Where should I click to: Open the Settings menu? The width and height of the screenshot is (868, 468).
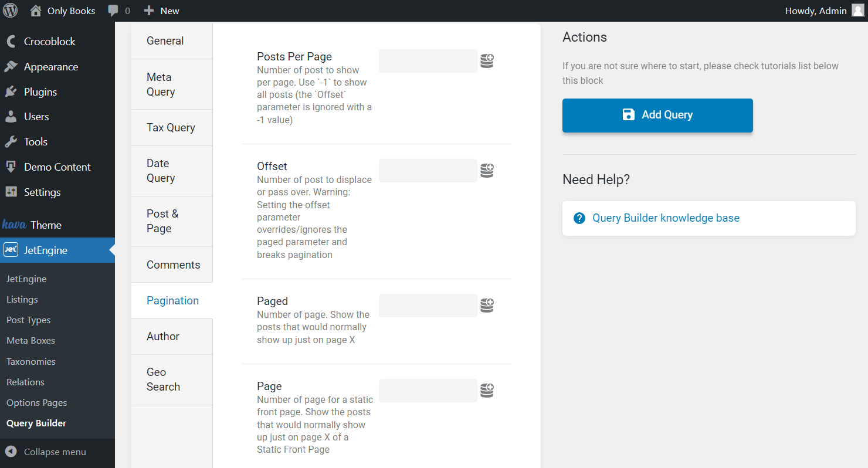(57, 192)
